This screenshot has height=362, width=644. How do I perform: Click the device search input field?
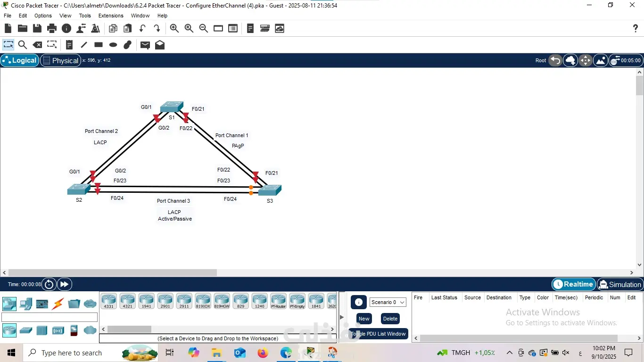tap(50, 317)
